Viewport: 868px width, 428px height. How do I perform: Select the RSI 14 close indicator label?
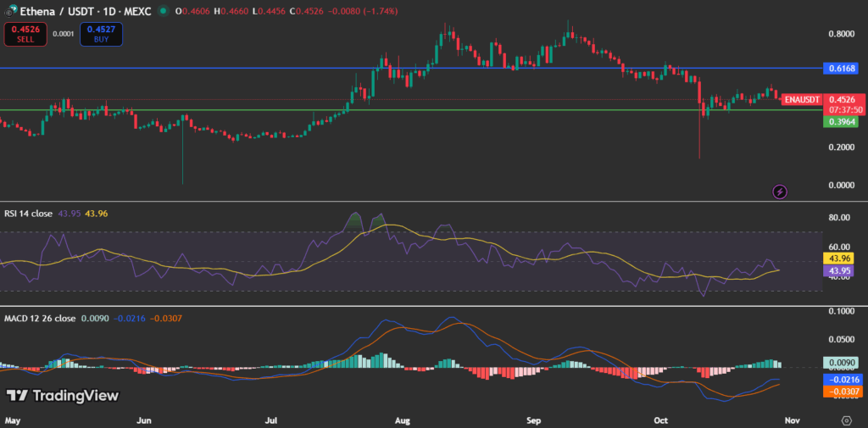[28, 214]
